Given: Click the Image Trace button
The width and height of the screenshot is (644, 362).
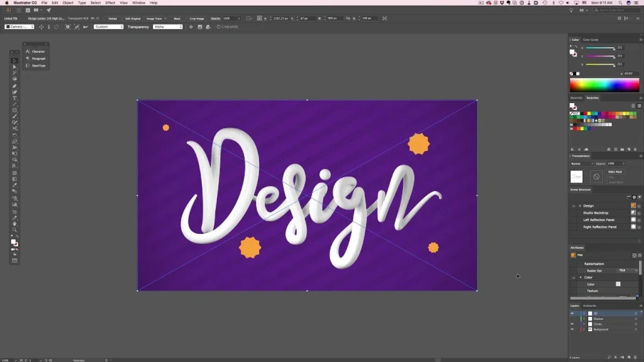Looking at the screenshot, I should coord(154,18).
